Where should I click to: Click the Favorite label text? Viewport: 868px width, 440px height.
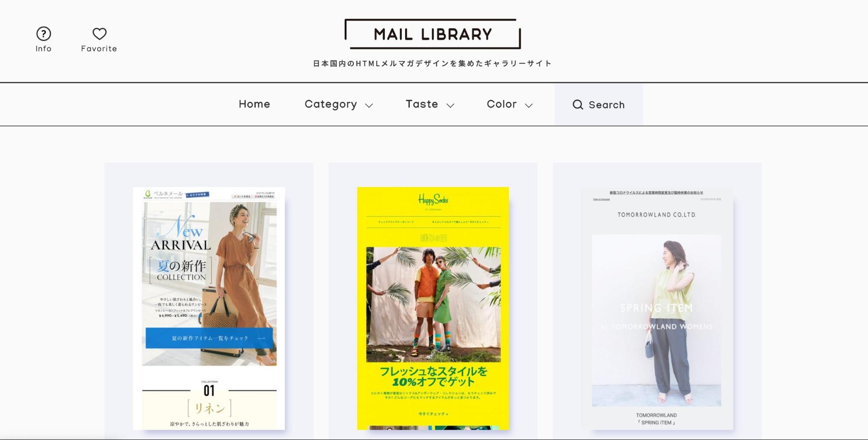coord(99,49)
